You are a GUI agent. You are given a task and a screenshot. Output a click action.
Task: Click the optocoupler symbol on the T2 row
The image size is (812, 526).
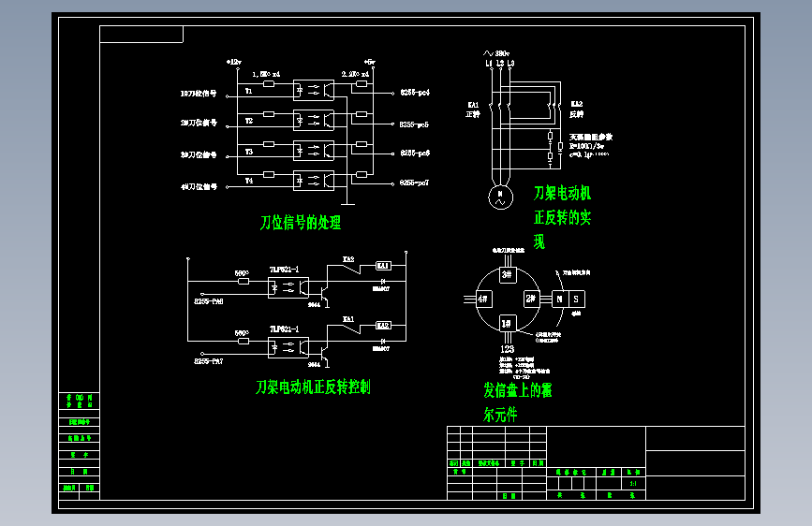[x=314, y=120]
